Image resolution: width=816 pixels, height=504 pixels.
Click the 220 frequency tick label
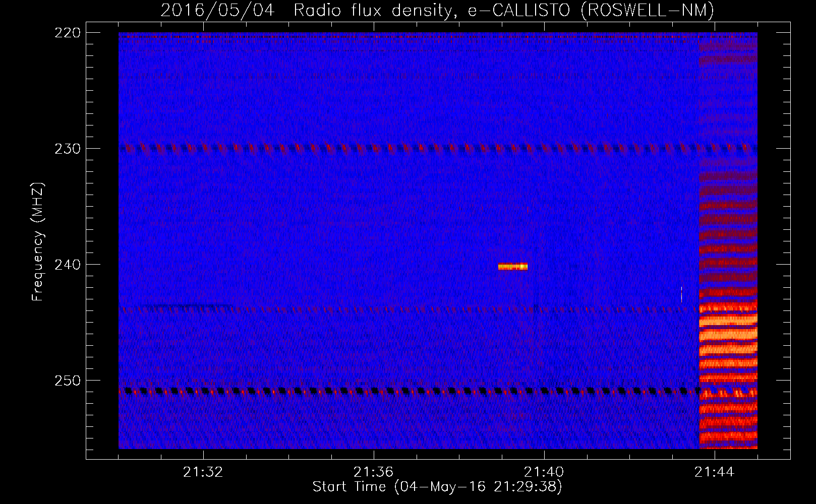[67, 33]
